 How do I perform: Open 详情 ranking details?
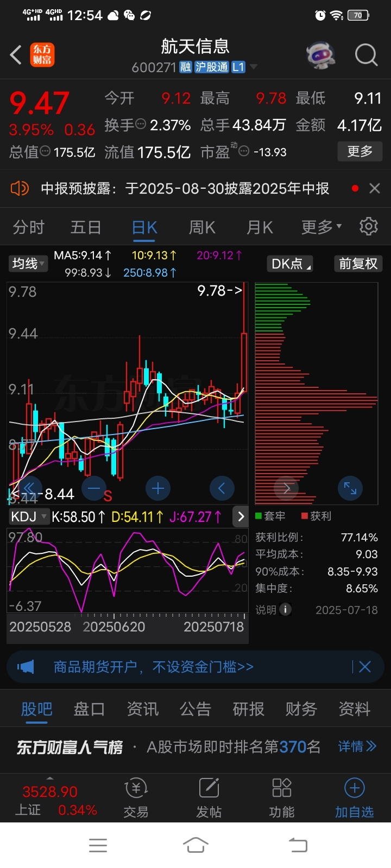point(357,746)
